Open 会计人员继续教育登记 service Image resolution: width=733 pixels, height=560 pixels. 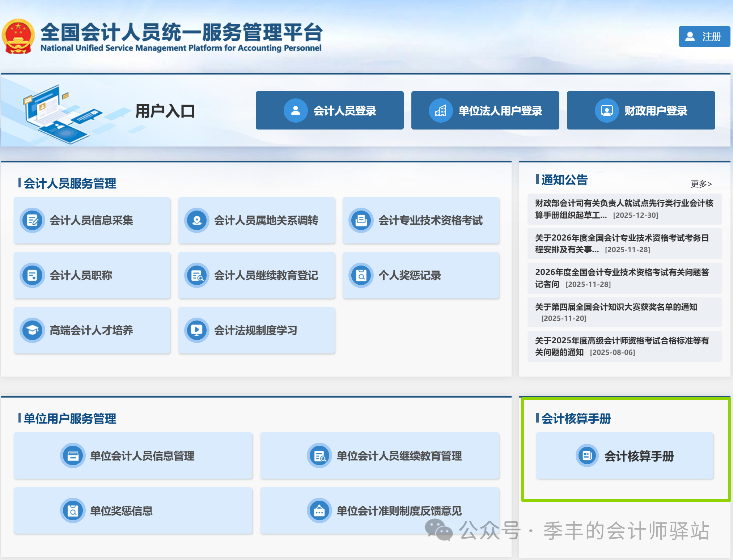pyautogui.click(x=257, y=275)
